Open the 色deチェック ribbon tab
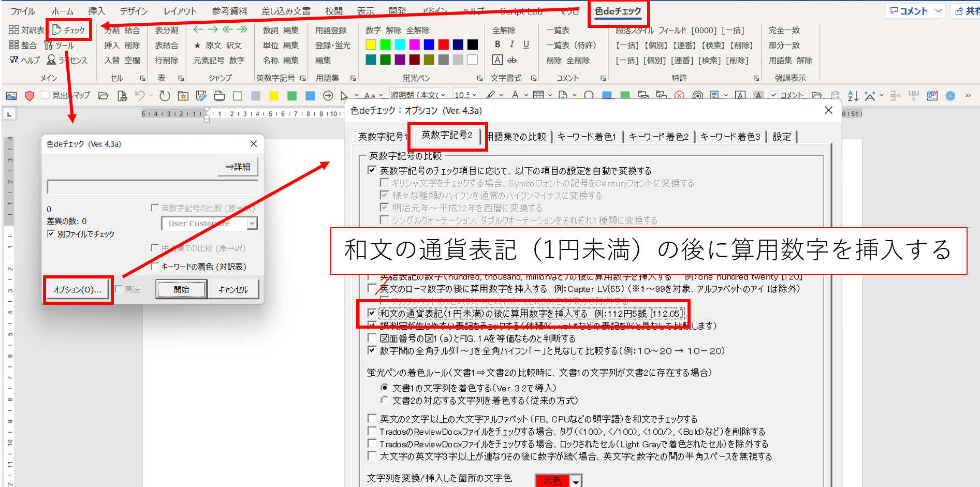 pos(618,11)
